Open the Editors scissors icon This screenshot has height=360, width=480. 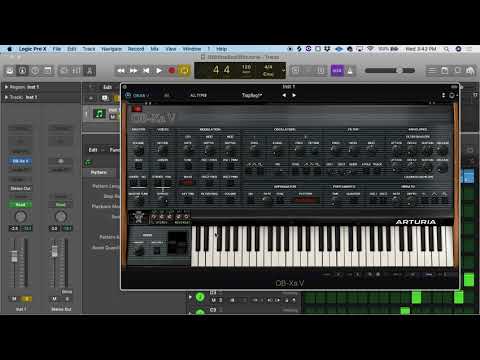coord(89,70)
